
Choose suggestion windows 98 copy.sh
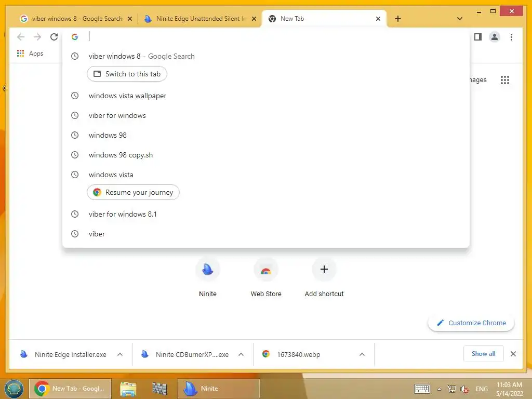point(266,155)
